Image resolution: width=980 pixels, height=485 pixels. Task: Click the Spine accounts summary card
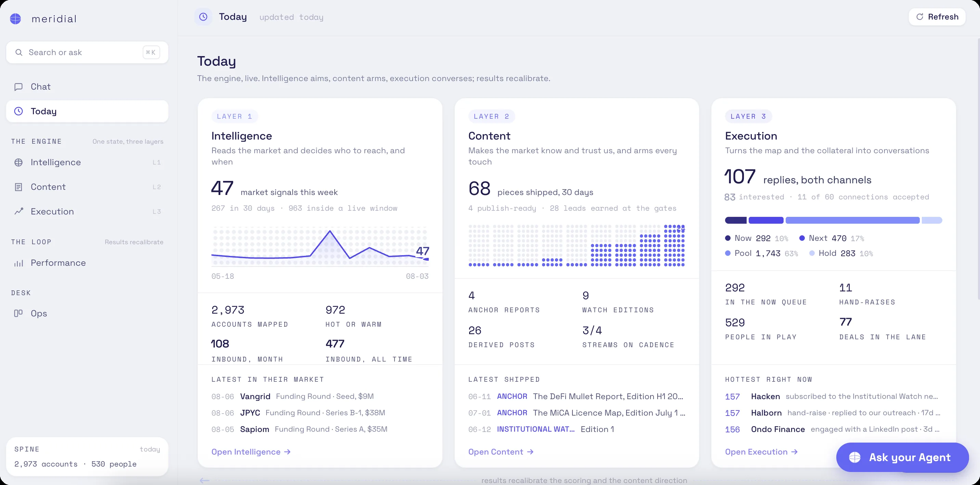coord(87,457)
